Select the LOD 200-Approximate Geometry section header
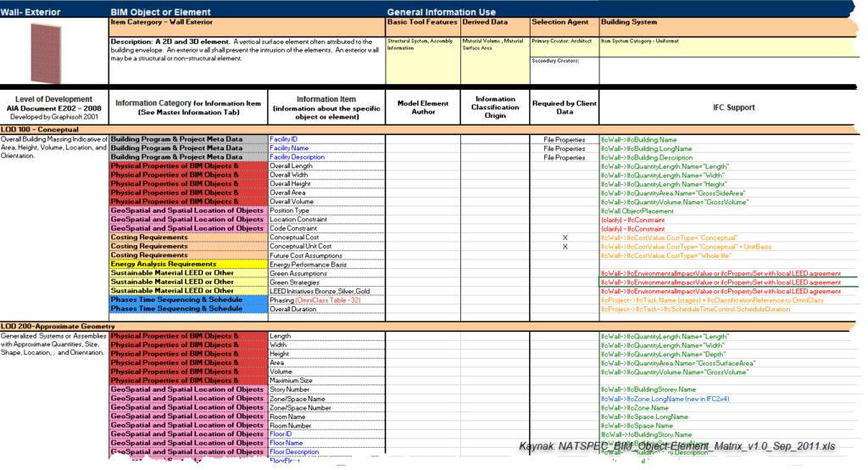The height and width of the screenshot is (470, 868). [x=58, y=327]
